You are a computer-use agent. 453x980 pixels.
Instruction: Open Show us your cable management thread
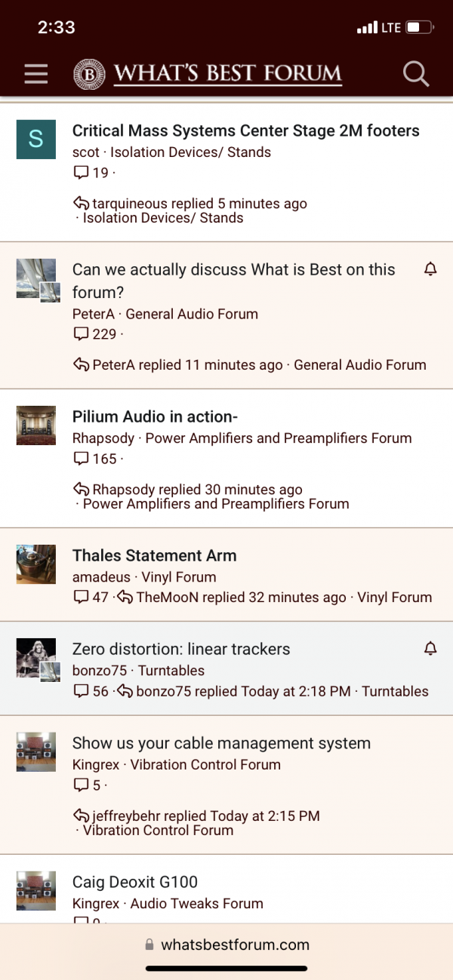[x=221, y=743]
